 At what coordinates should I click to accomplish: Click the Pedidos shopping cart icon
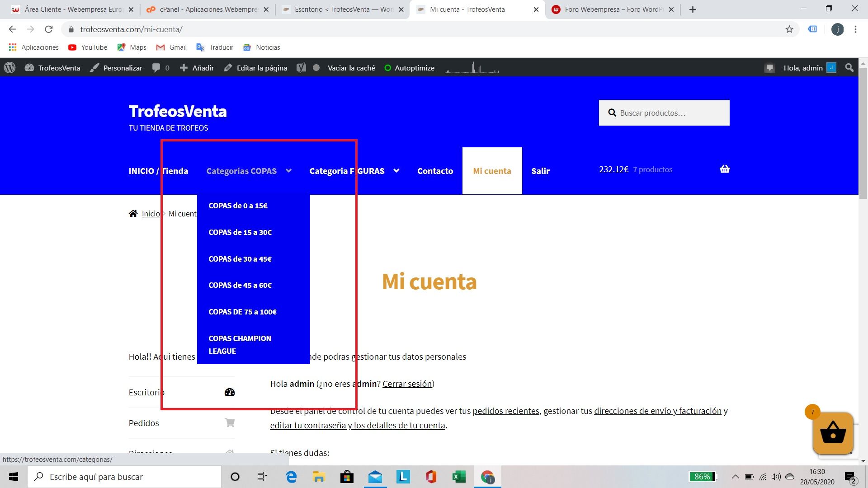pyautogui.click(x=230, y=423)
